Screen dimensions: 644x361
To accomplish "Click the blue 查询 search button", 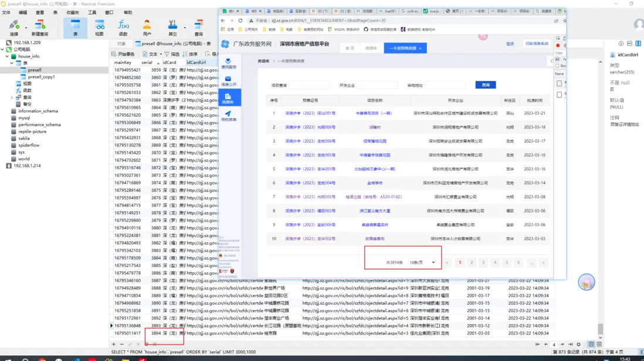I will coord(485,85).
